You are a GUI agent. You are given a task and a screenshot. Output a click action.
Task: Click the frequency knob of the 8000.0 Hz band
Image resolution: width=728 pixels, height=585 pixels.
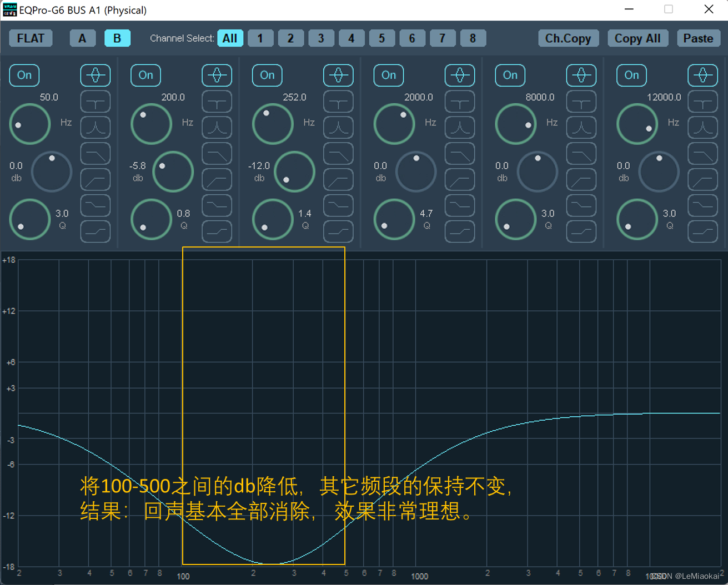pyautogui.click(x=515, y=124)
